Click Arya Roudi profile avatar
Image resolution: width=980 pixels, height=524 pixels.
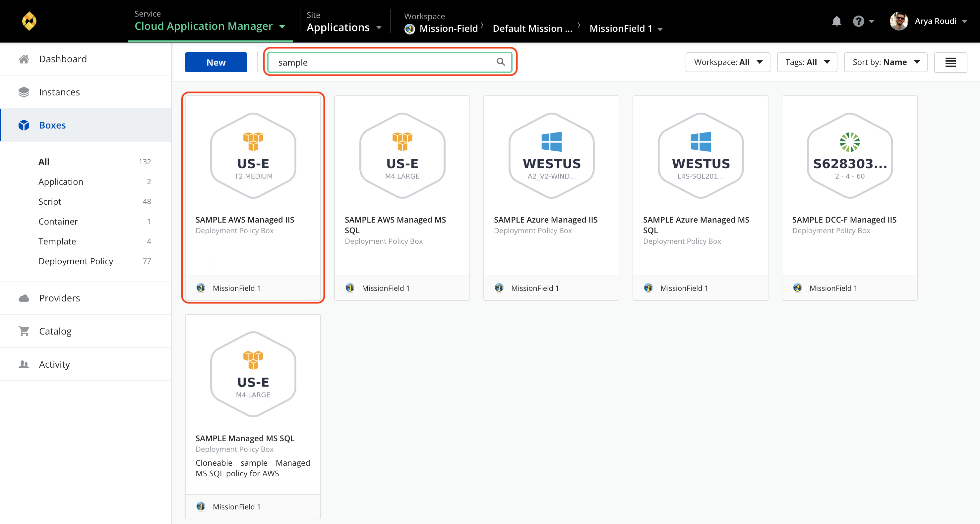[898, 21]
